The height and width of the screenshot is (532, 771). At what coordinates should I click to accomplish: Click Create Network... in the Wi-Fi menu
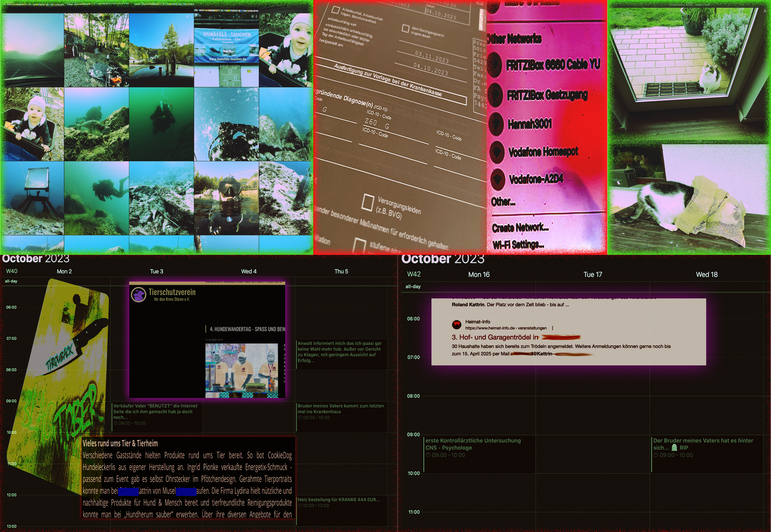[x=520, y=228]
